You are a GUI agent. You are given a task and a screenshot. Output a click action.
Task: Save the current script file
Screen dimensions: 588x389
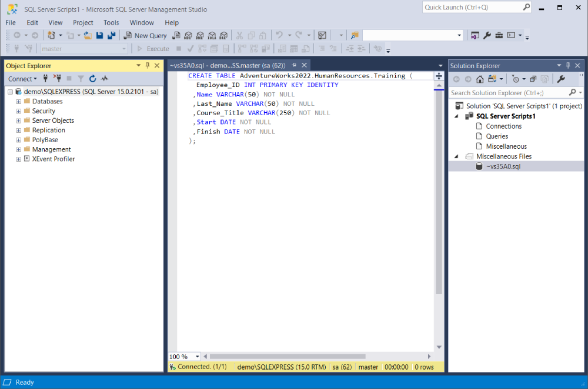pyautogui.click(x=99, y=35)
